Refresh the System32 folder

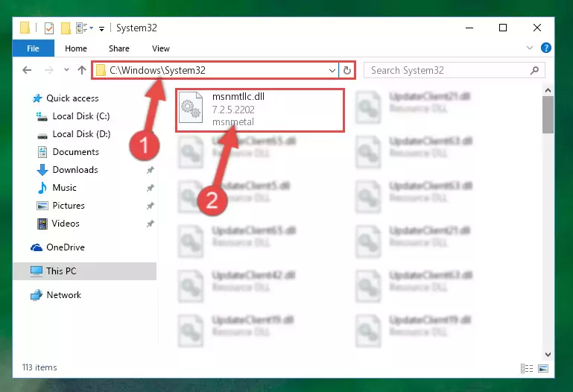347,70
